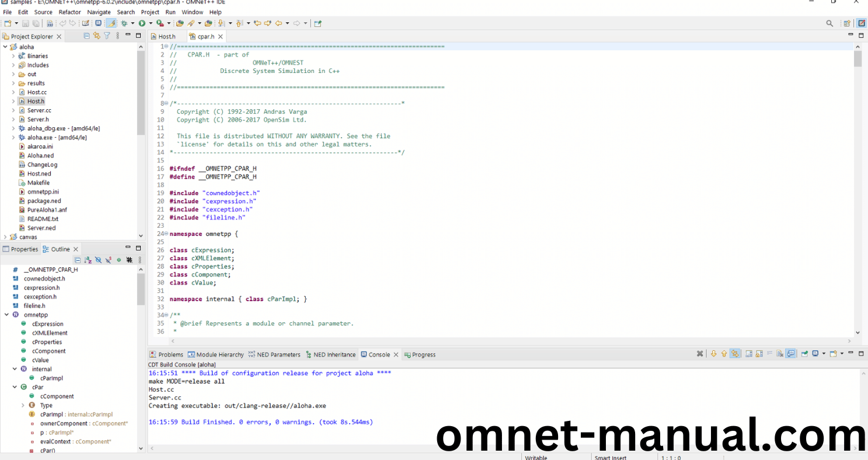Collapse the cPar class node in Outline
This screenshot has width=868, height=460.
[15, 387]
